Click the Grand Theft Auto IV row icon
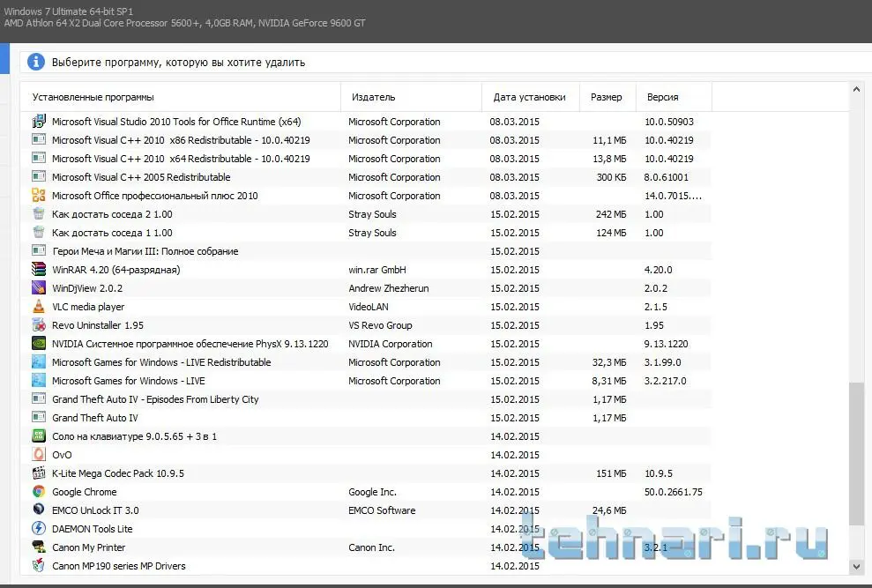The image size is (872, 588). (39, 417)
